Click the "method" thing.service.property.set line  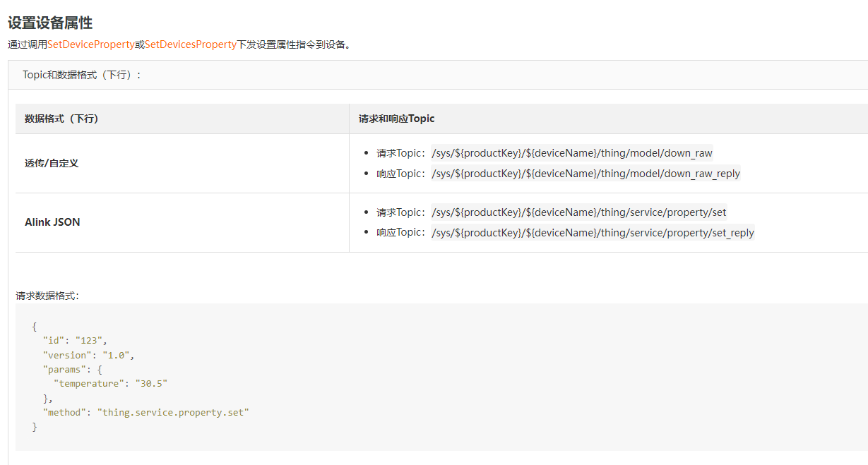pos(146,412)
